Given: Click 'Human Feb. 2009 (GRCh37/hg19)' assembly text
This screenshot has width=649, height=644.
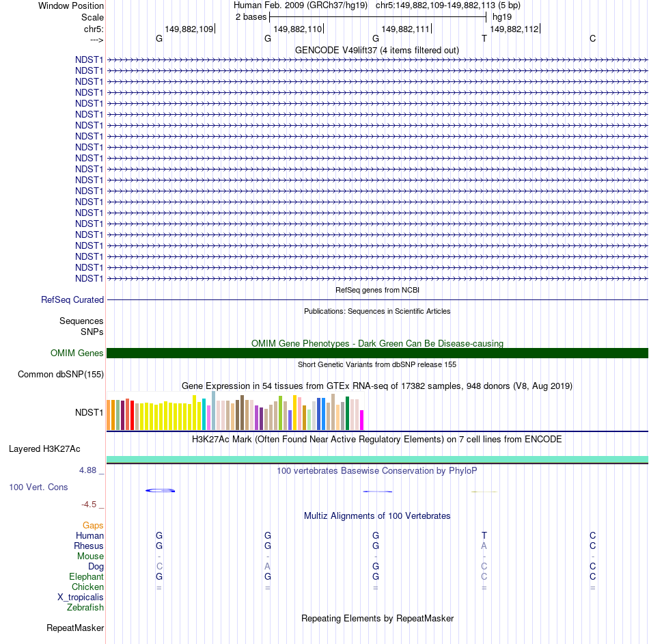Looking at the screenshot, I should click(301, 5).
